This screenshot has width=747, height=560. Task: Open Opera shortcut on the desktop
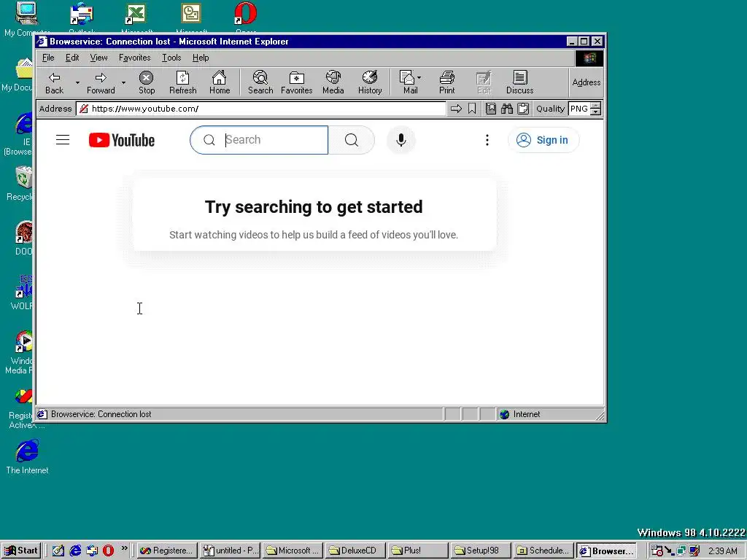pyautogui.click(x=246, y=18)
